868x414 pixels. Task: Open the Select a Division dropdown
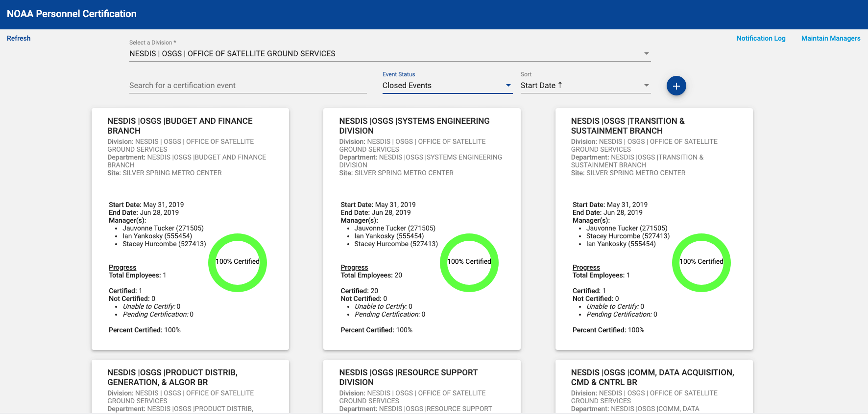(x=390, y=53)
